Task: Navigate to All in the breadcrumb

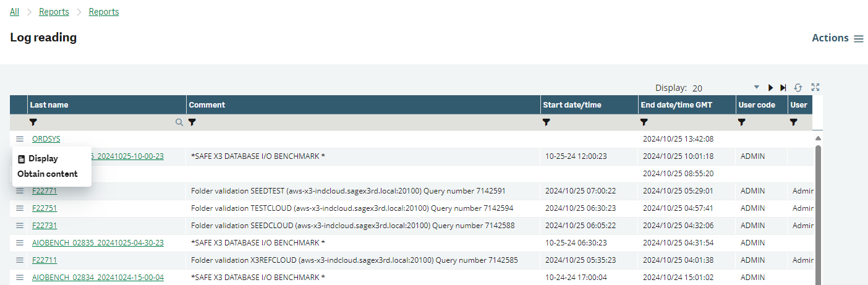Action: click(14, 12)
